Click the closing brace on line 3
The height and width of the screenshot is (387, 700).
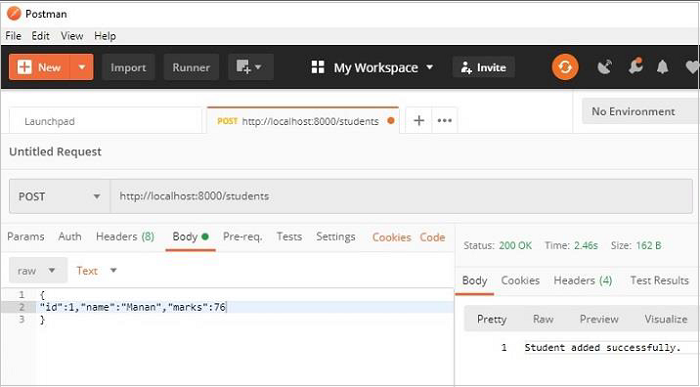[42, 320]
